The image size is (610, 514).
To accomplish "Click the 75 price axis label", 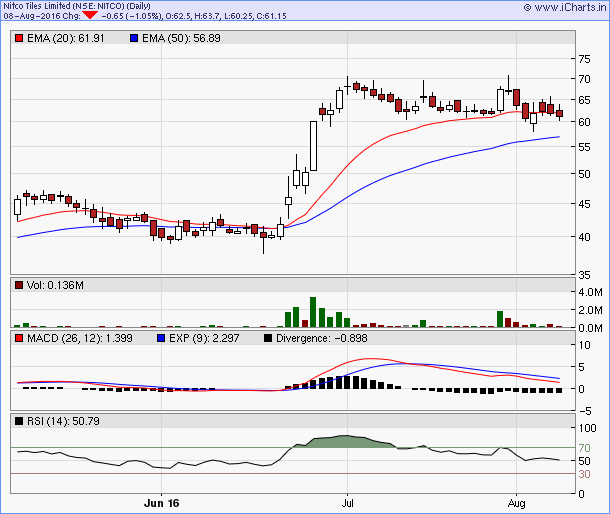I will (x=584, y=59).
